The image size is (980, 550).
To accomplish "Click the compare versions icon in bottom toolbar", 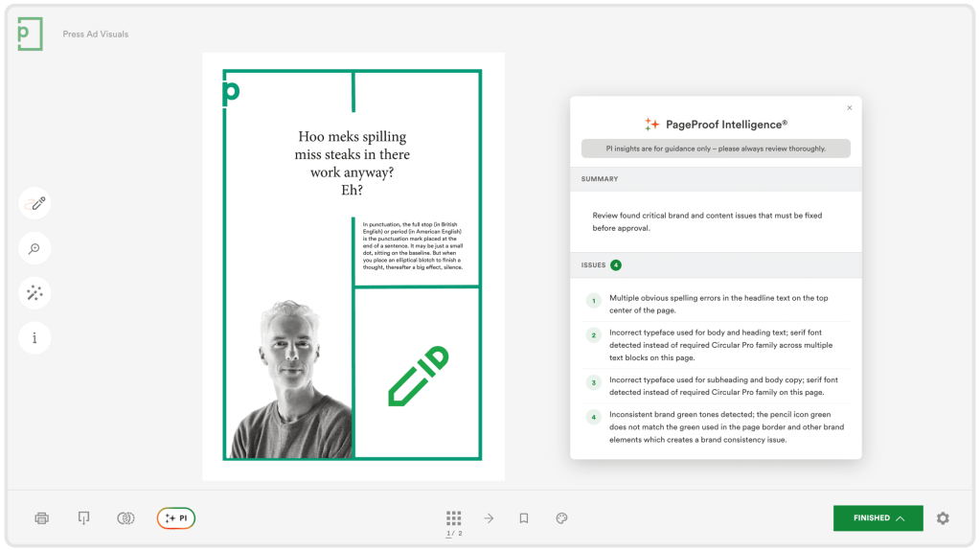I will click(x=125, y=518).
